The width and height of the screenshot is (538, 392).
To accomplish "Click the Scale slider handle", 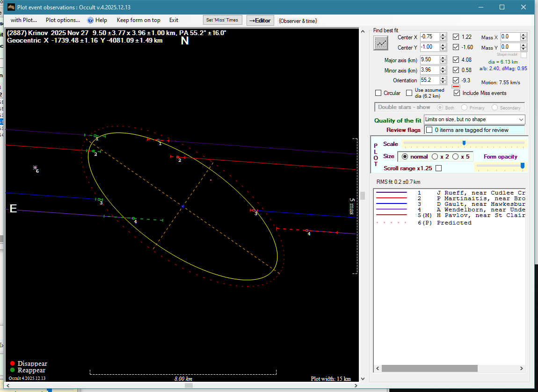I will (464, 143).
